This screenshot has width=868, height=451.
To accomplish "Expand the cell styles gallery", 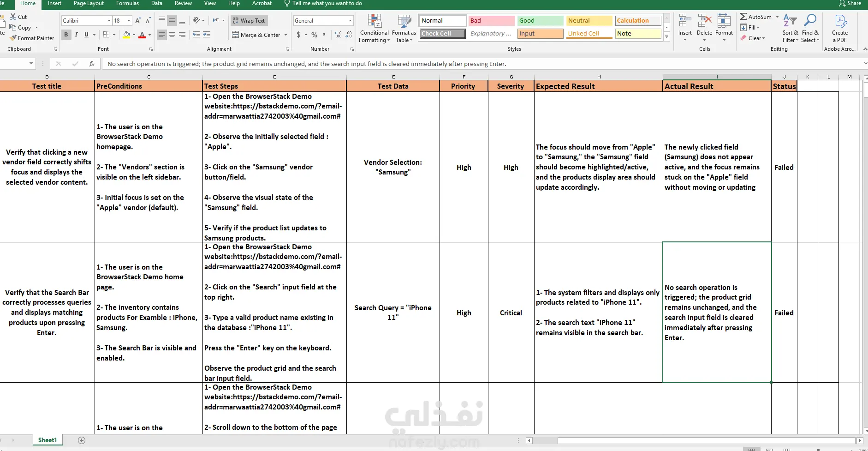I will point(666,37).
